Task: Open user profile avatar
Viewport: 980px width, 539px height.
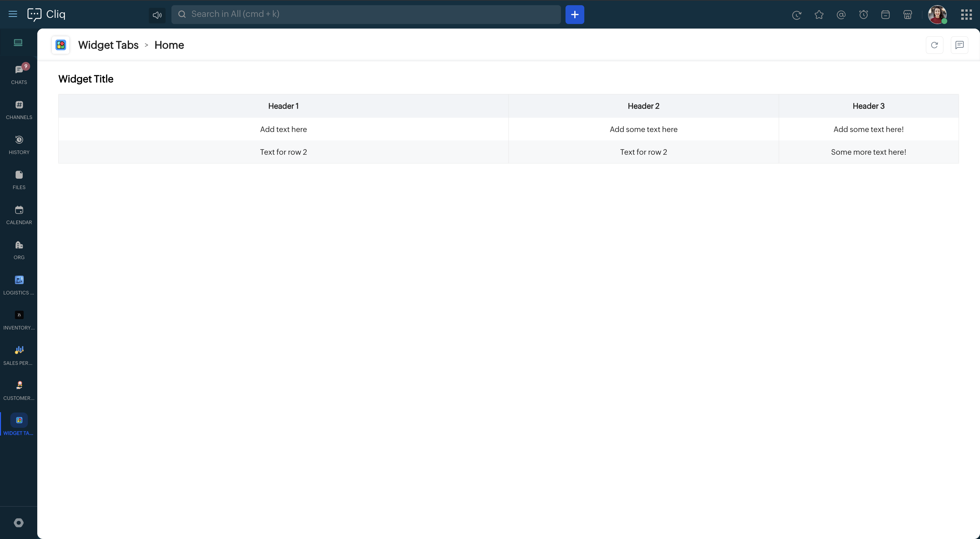Action: coord(937,15)
